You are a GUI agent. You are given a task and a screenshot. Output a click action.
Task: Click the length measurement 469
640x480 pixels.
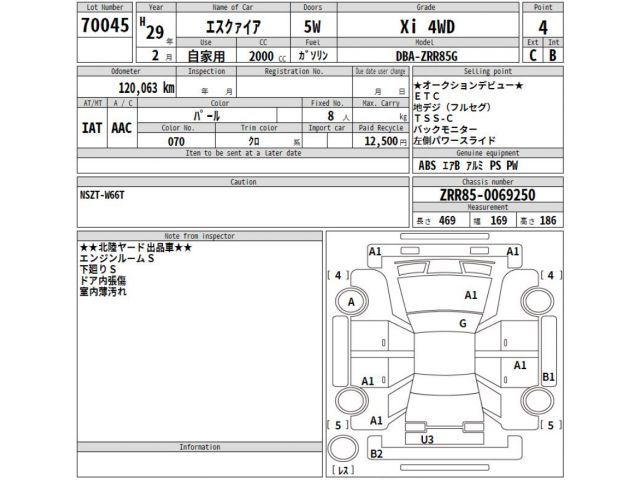447,220
